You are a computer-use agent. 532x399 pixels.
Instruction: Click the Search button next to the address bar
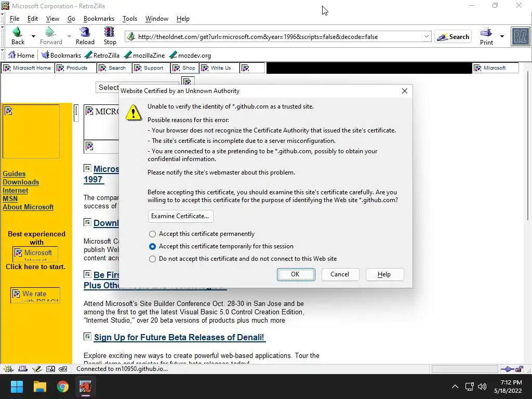click(453, 37)
